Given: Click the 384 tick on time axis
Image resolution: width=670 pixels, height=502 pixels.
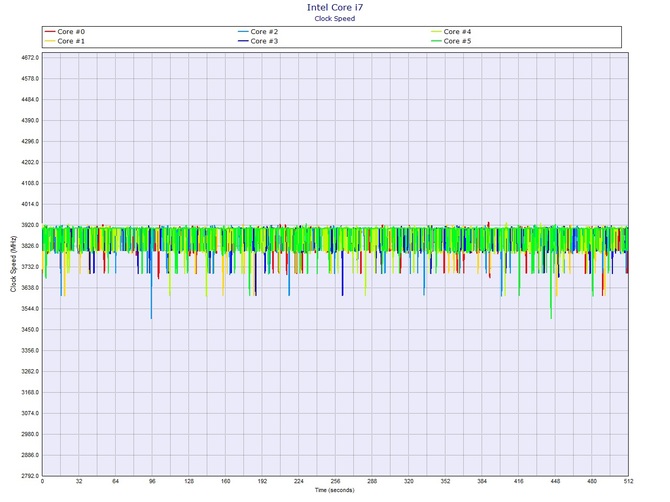Looking at the screenshot, I should click(x=482, y=481).
